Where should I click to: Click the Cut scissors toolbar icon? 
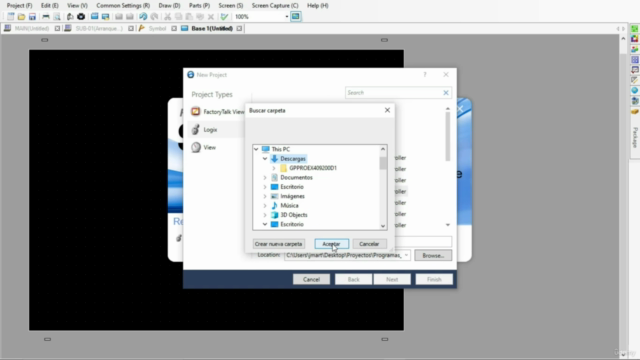167,16
